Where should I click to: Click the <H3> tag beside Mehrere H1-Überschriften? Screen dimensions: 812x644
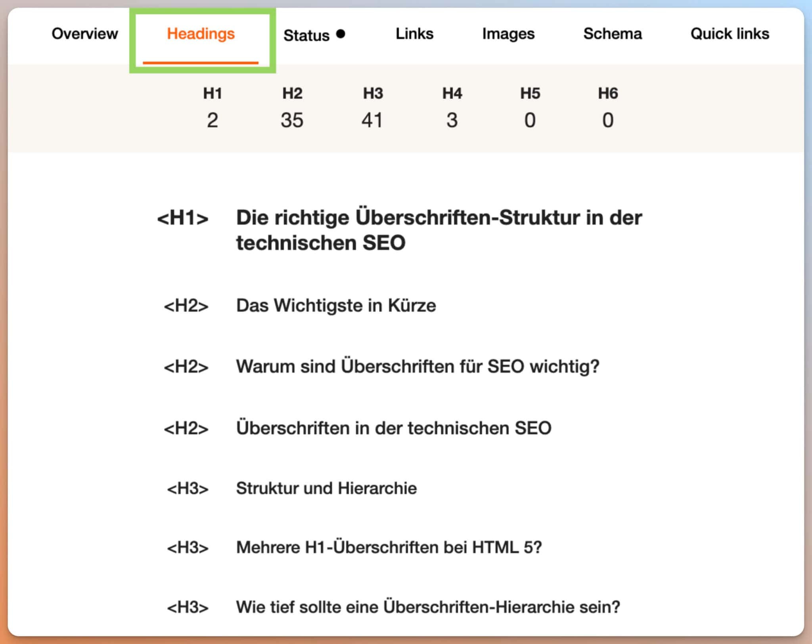188,548
